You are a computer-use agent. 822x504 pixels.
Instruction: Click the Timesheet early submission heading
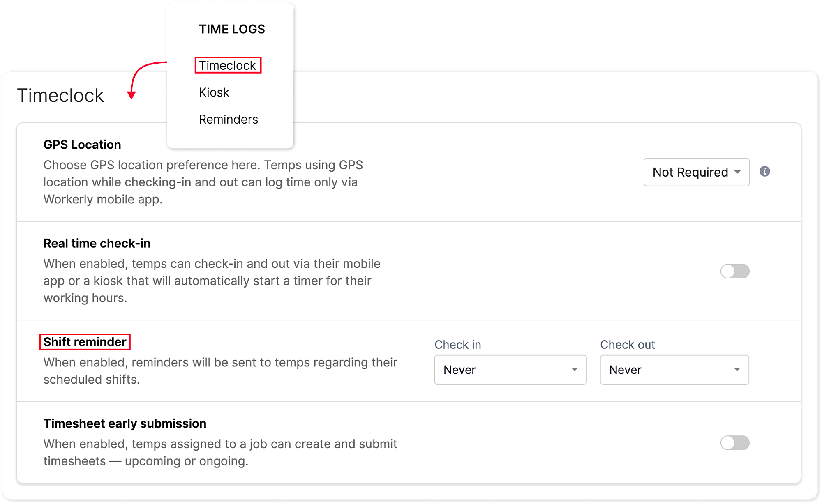pyautogui.click(x=125, y=423)
